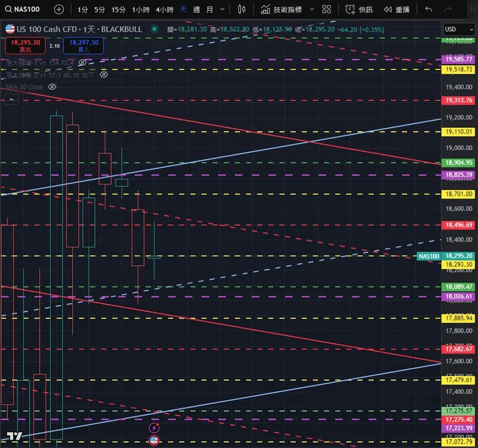Expand the timeframe dropdown chevron
478x448 pixels.
[222, 10]
